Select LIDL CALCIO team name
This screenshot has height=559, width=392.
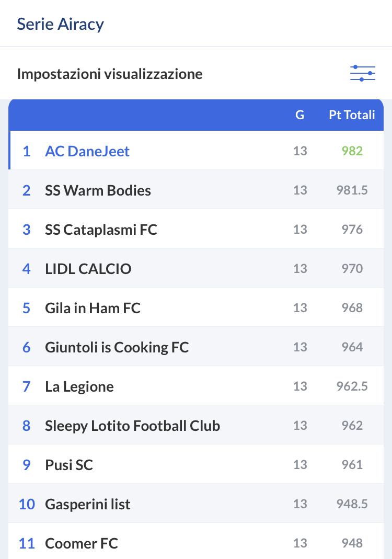[88, 269]
